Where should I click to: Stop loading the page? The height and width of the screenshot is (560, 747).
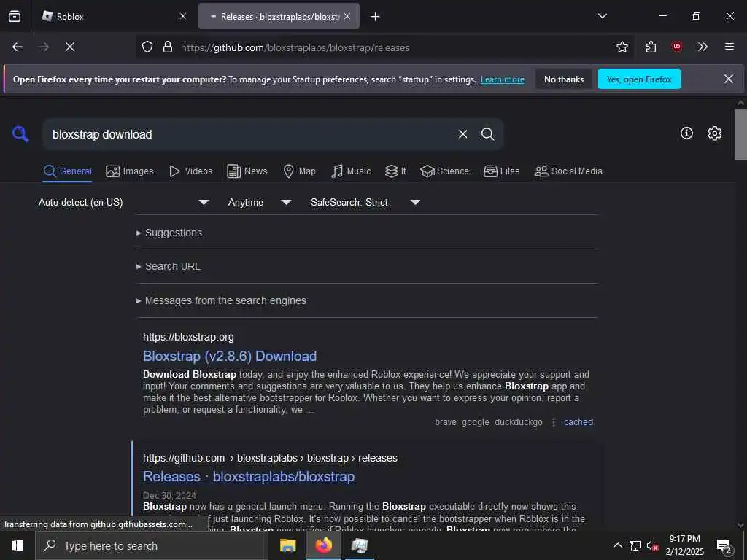click(70, 47)
